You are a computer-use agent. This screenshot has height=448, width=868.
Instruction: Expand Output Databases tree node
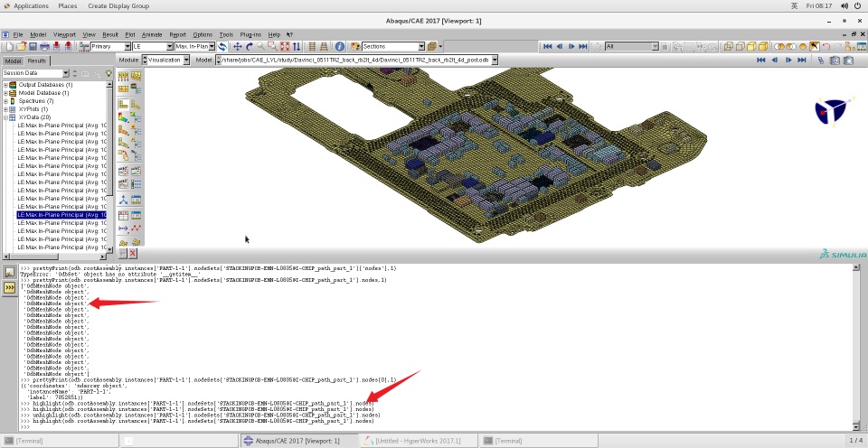point(5,85)
